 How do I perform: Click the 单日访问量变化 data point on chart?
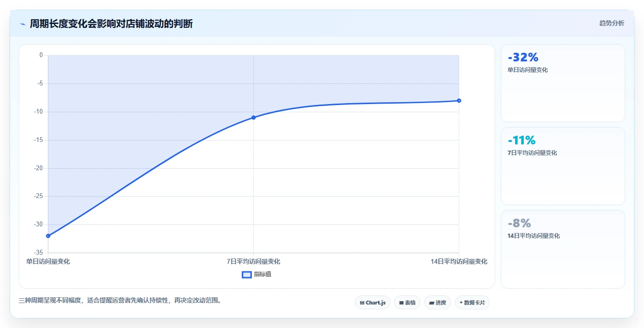coord(48,236)
